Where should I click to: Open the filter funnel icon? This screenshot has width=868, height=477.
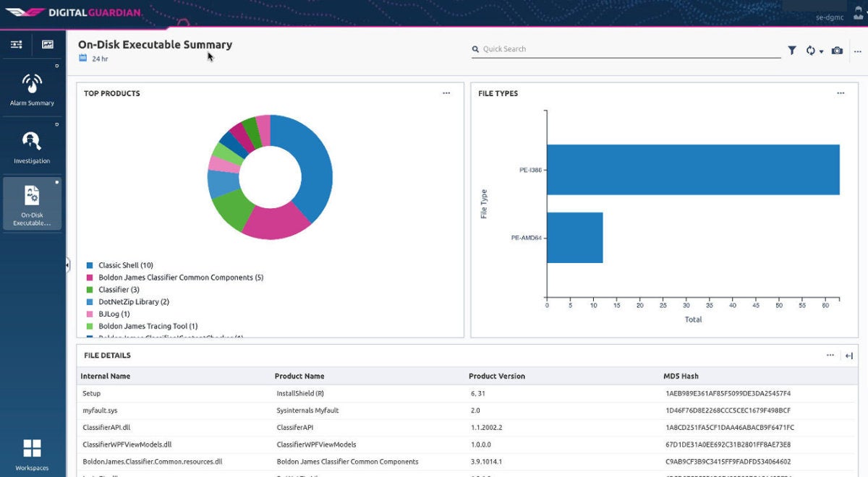point(792,51)
